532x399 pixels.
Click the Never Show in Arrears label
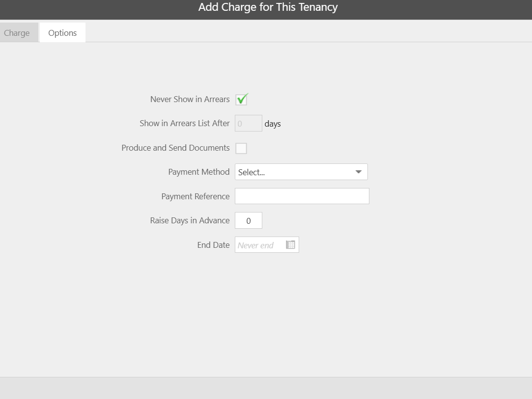(x=190, y=99)
